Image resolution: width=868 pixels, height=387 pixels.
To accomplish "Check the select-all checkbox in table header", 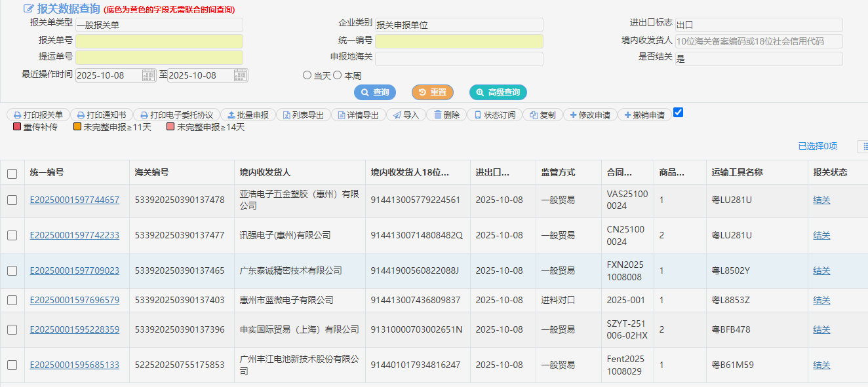I will (12, 174).
